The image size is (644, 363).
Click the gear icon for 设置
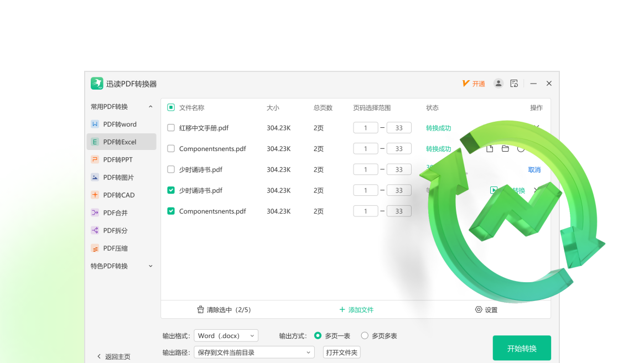(x=479, y=310)
